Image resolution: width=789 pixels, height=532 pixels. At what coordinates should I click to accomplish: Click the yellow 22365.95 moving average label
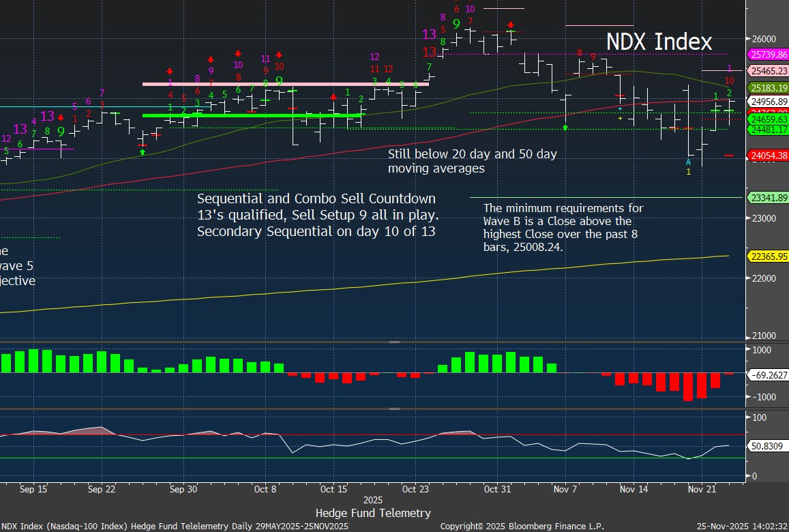pyautogui.click(x=769, y=256)
